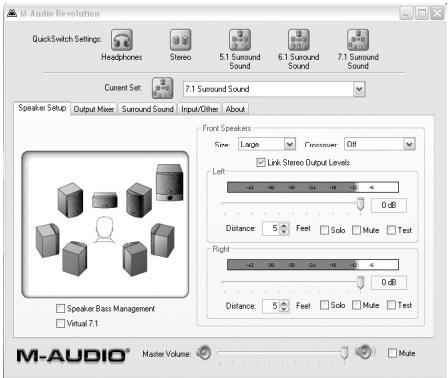Click the Left 0 dB value field
The width and height of the screenshot is (448, 378).
(389, 205)
